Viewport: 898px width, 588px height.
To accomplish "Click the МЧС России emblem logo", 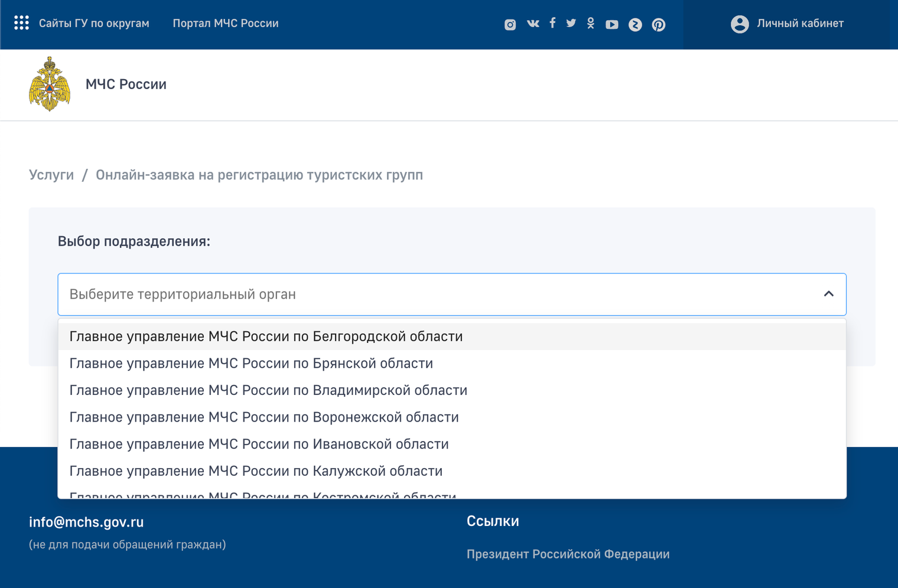I will point(50,84).
